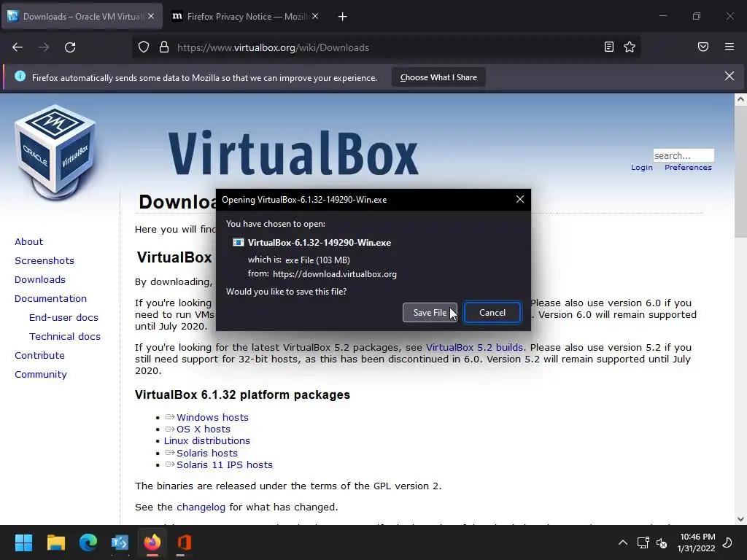Open the tracking protection shield
The height and width of the screenshot is (560, 747).
144,47
